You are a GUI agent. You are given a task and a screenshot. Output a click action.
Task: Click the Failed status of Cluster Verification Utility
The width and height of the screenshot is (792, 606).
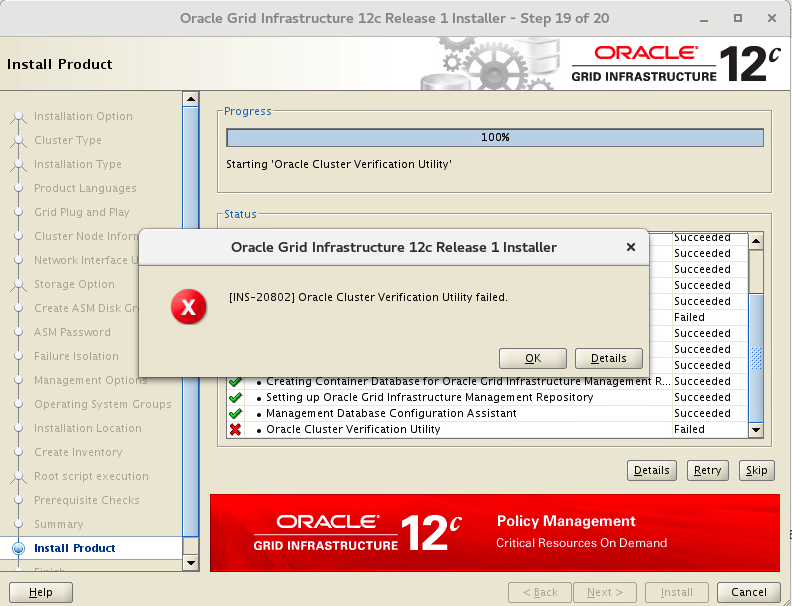click(689, 429)
